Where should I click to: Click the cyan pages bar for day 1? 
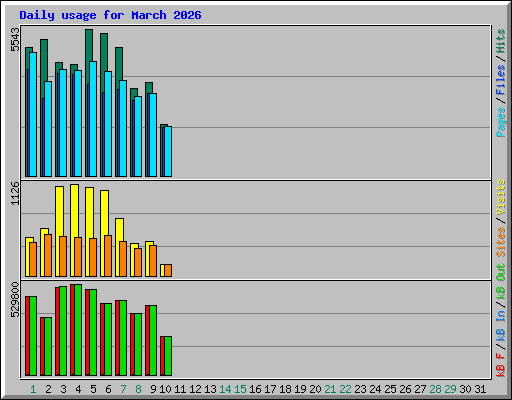pos(33,114)
